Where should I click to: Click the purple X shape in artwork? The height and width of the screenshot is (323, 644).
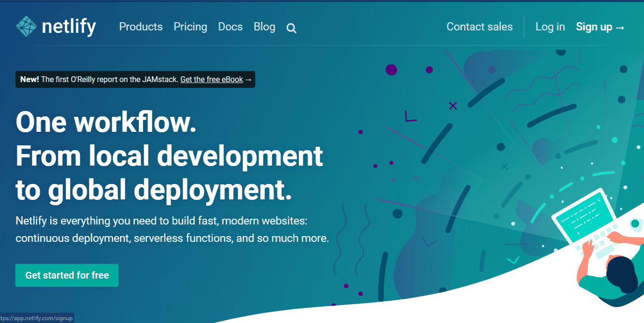tap(453, 106)
